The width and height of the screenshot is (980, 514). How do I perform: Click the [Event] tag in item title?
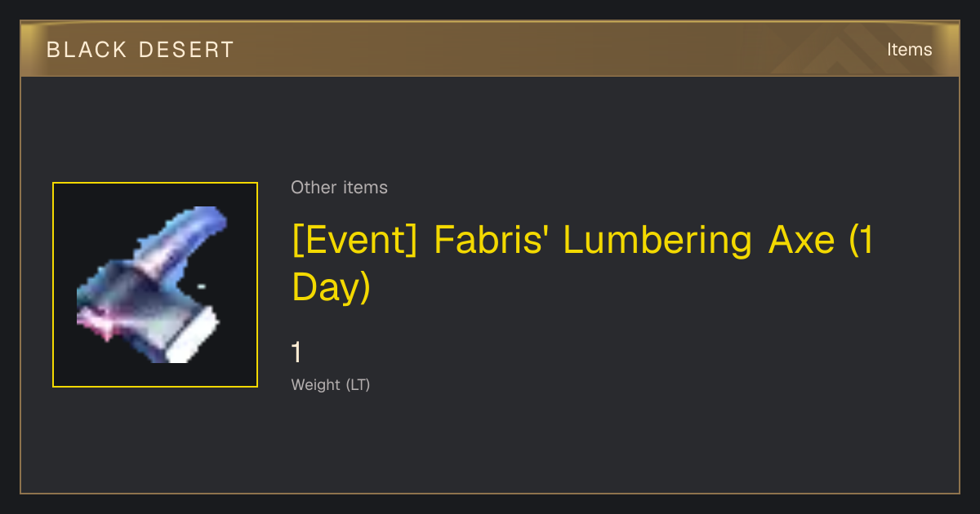click(357, 241)
